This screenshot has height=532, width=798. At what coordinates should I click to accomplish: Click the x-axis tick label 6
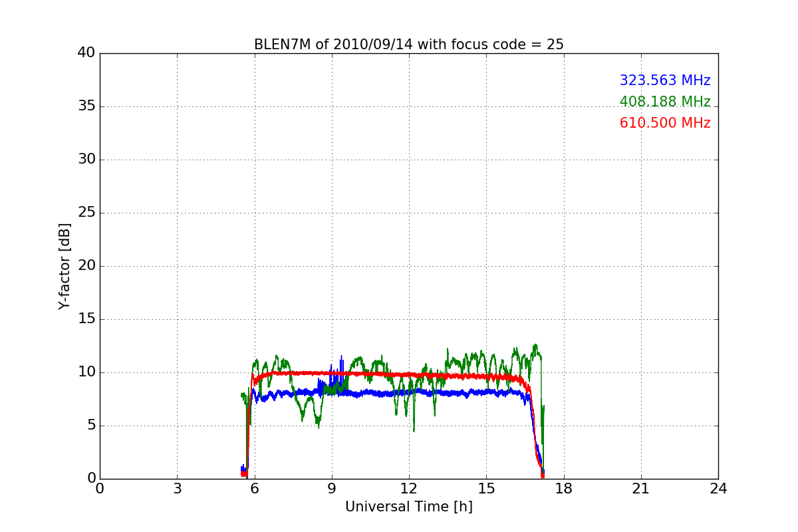pos(255,489)
